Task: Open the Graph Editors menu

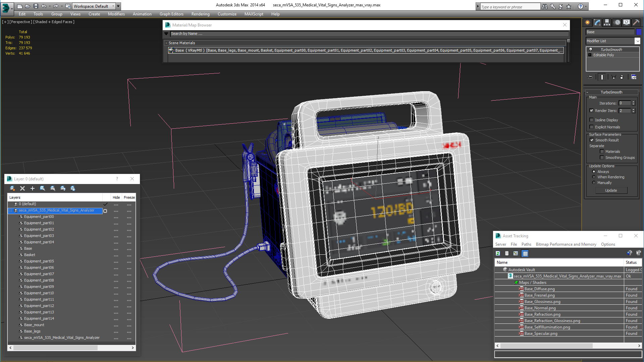Action: (x=171, y=14)
